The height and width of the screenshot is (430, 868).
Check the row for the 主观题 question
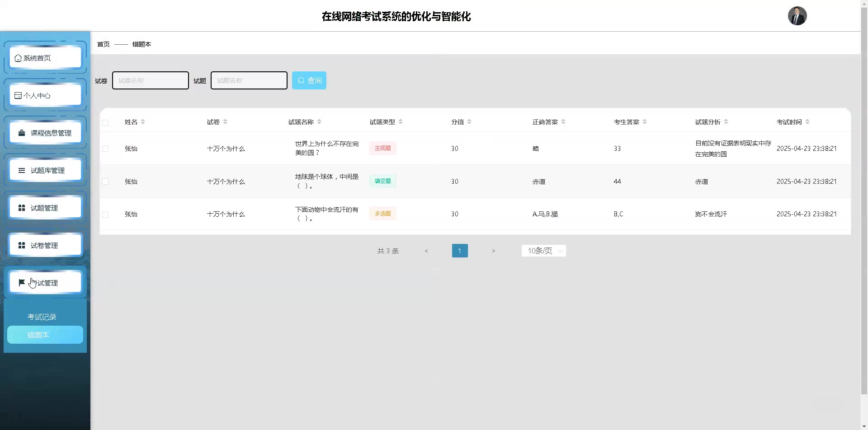point(105,149)
